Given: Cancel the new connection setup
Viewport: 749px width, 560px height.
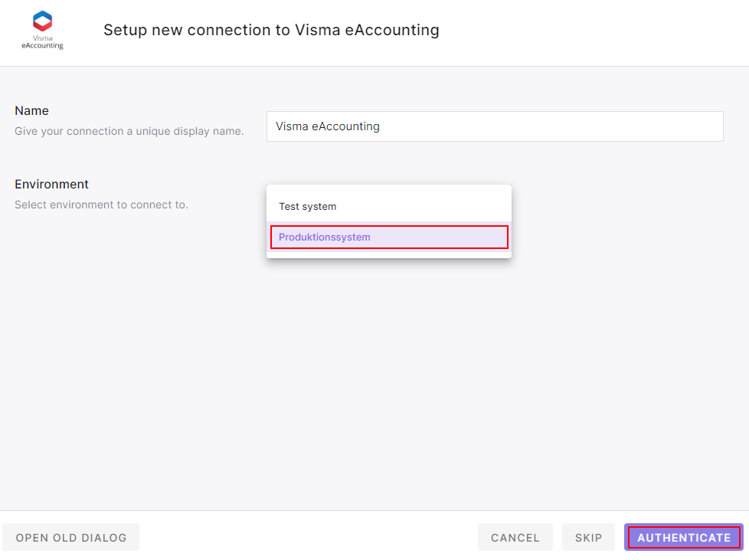Looking at the screenshot, I should point(515,538).
